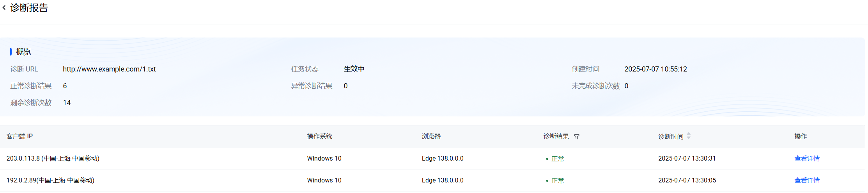This screenshot has height=193, width=868.
Task: Click the 诊断结果 column header
Action: point(556,136)
